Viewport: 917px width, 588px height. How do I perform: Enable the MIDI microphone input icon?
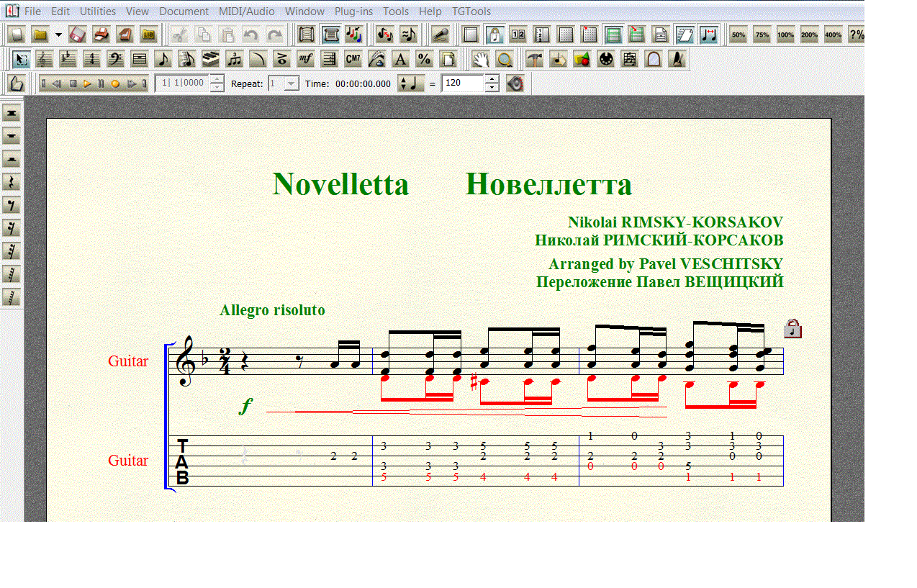click(441, 35)
